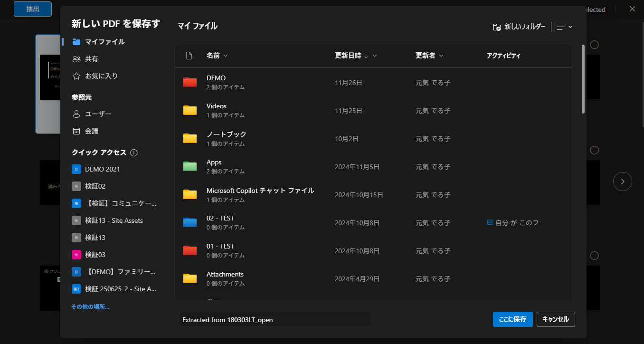Open the green Apps folder
Screen dimensions: 644x344
click(x=190, y=166)
